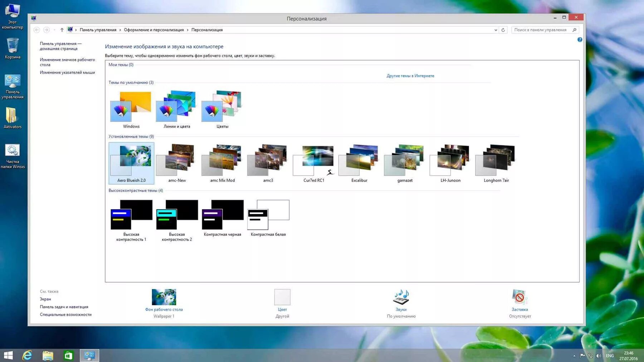Image resolution: width=644 pixels, height=362 pixels.
Task: Open Панель задач и навигация link
Action: click(64, 307)
